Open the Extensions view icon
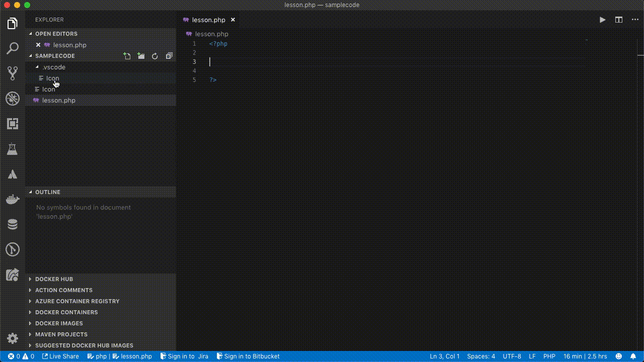 tap(13, 124)
